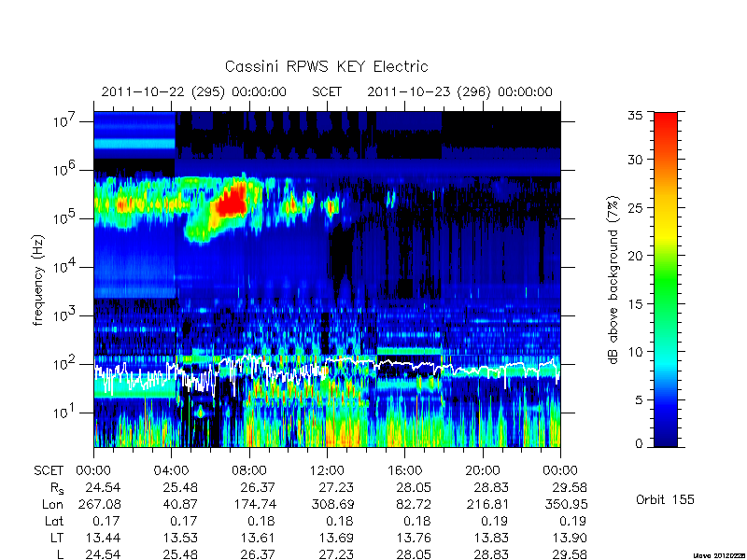Click the color bar legend

[x=666, y=279]
